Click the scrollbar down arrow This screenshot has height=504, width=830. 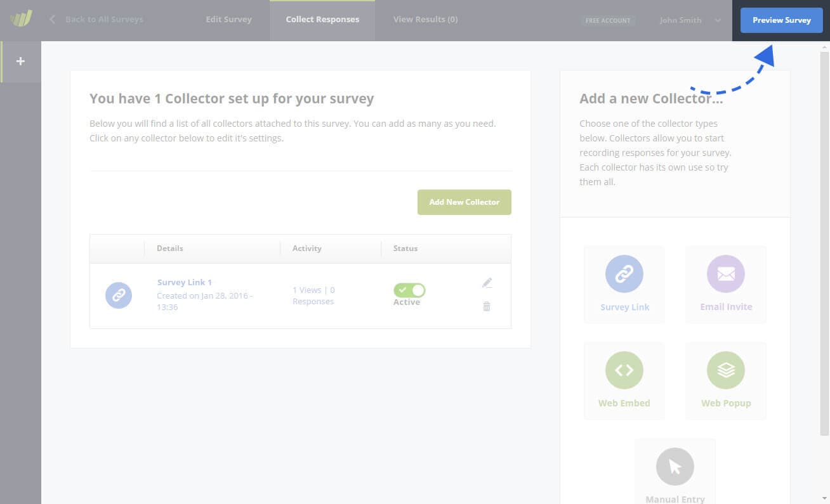pos(824,498)
